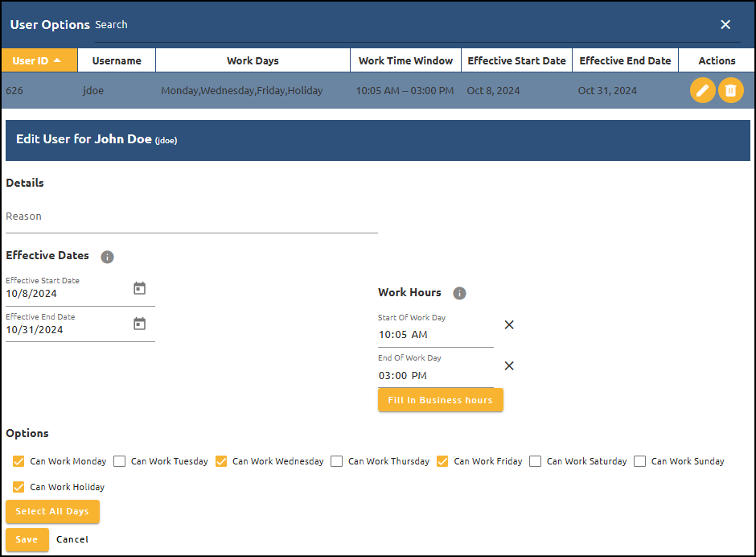Cancel editing John Doe
The image size is (756, 557).
pos(72,539)
